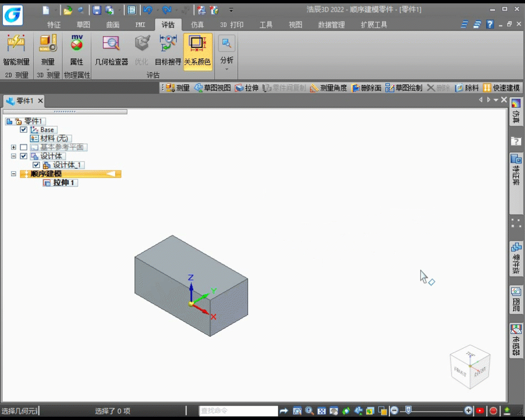This screenshot has width=525, height=420.
Task: Undo the last action
Action: tap(148, 11)
